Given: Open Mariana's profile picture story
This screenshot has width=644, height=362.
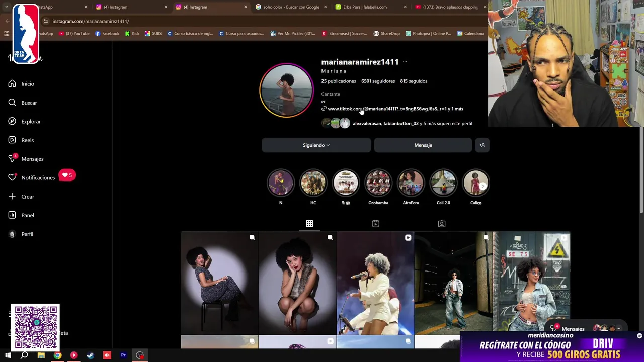Looking at the screenshot, I should (x=286, y=91).
